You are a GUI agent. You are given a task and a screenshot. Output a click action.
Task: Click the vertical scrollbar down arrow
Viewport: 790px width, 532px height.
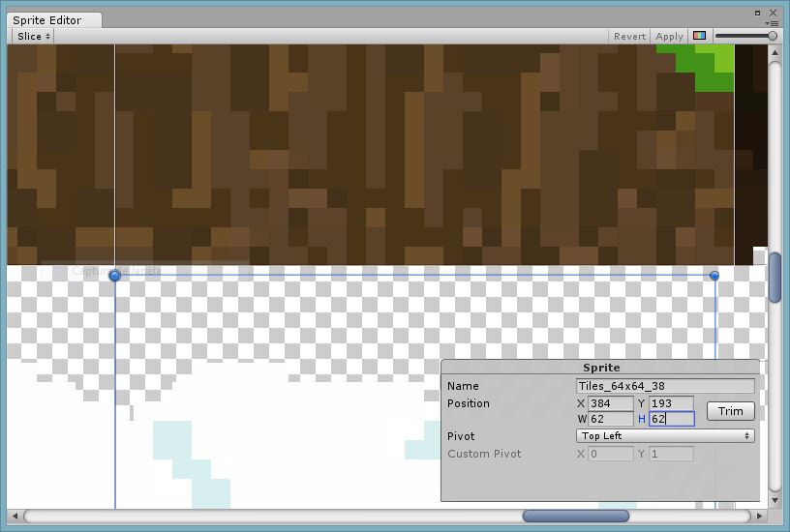coord(775,500)
